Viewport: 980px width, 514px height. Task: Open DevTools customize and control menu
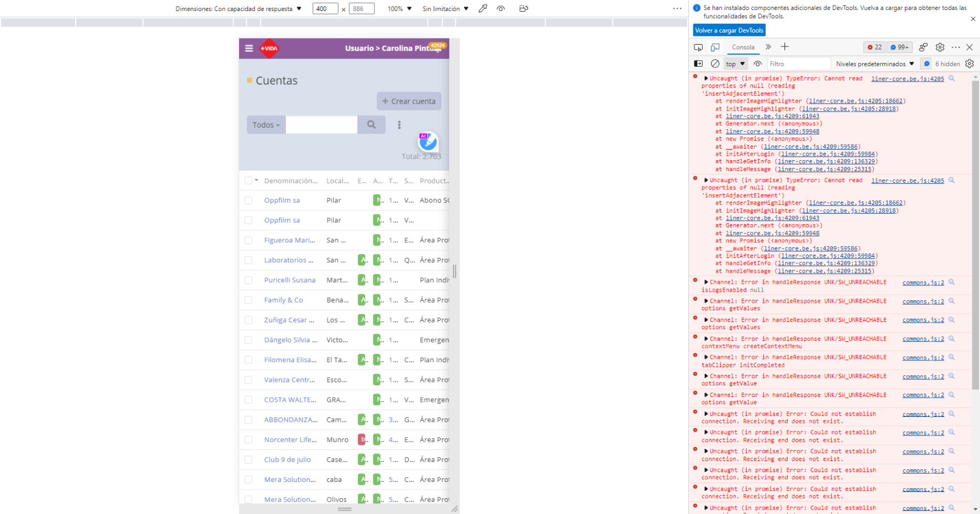click(956, 47)
